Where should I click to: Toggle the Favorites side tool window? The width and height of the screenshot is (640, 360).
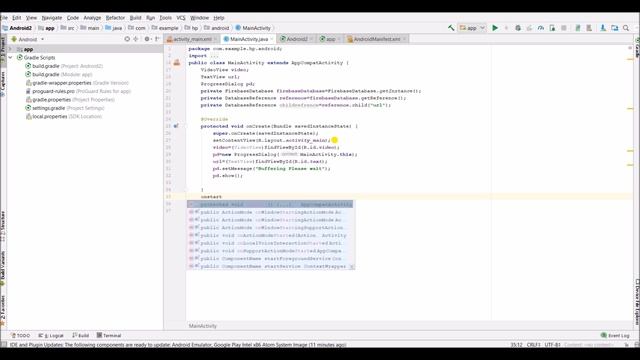pos(2,310)
